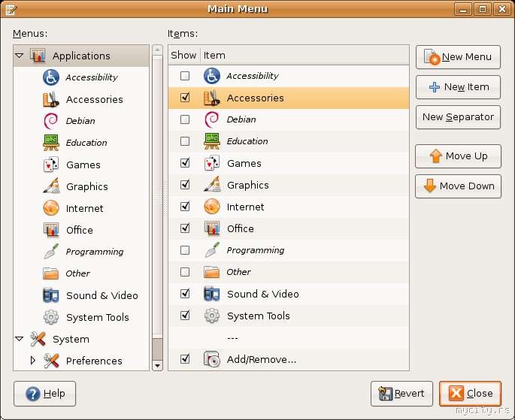Toggle Show checkbox for Add/Remove...

(185, 359)
